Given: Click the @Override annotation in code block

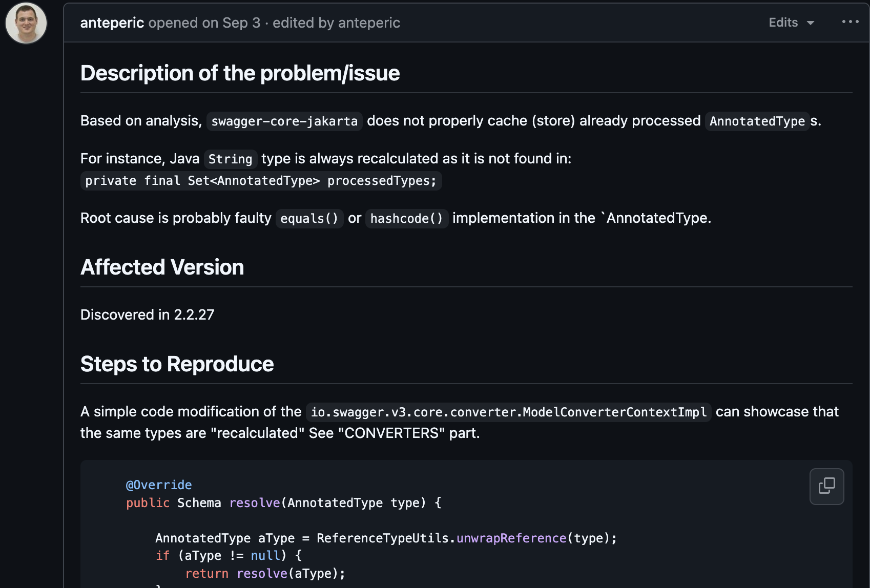Looking at the screenshot, I should tap(159, 485).
